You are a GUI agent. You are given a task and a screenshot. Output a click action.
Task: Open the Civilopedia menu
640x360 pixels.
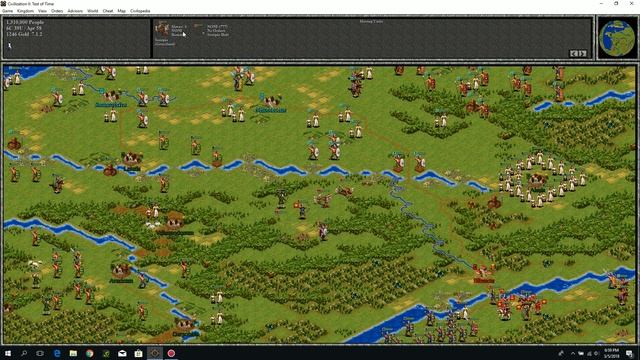pos(140,11)
